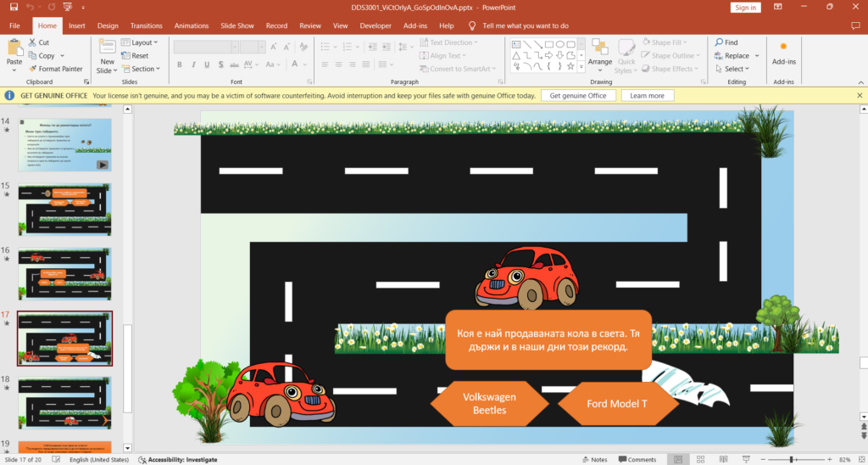
Task: Align text to center
Action: (x=339, y=64)
